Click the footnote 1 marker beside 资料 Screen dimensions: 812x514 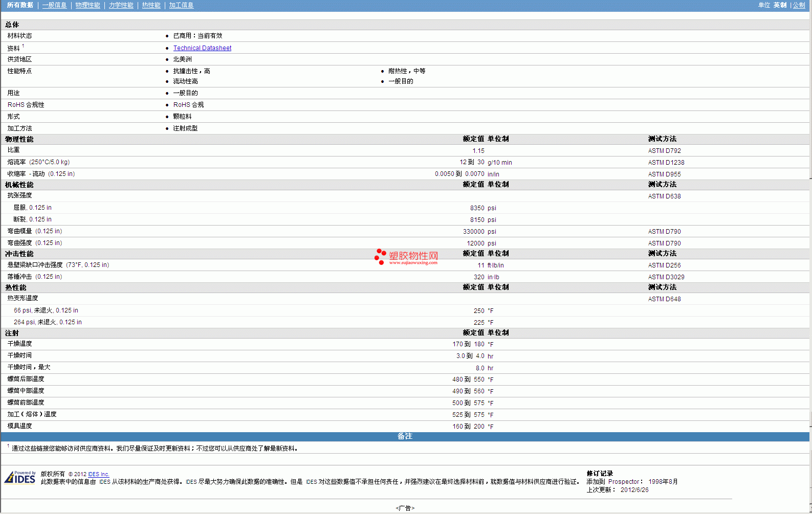tap(23, 46)
